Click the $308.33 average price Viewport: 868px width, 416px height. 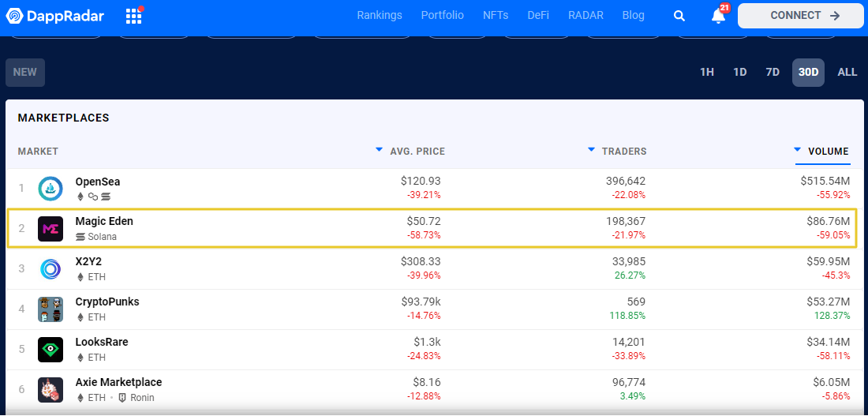(421, 261)
